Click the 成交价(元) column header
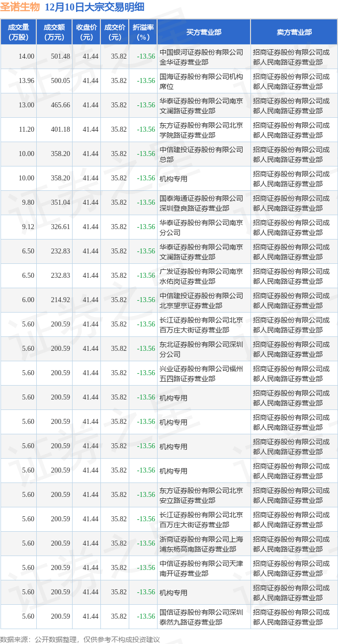This screenshot has height=644, width=338. (x=115, y=32)
